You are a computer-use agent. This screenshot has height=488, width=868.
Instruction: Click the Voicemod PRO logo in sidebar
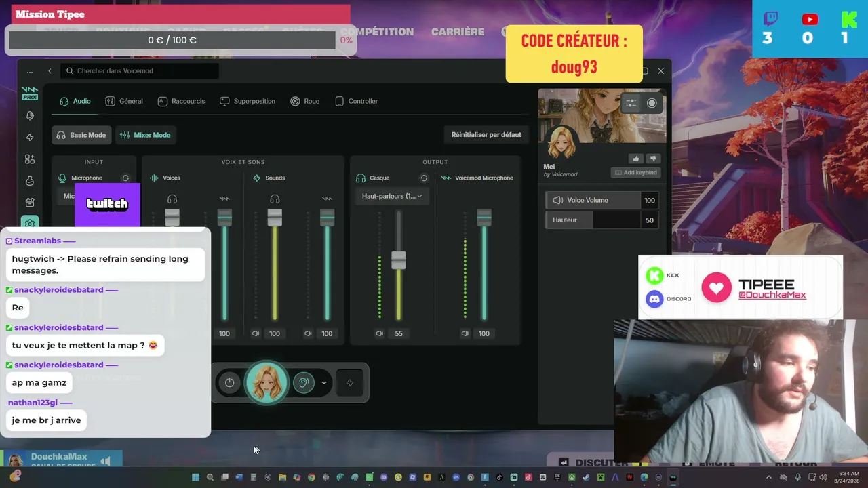(x=29, y=93)
